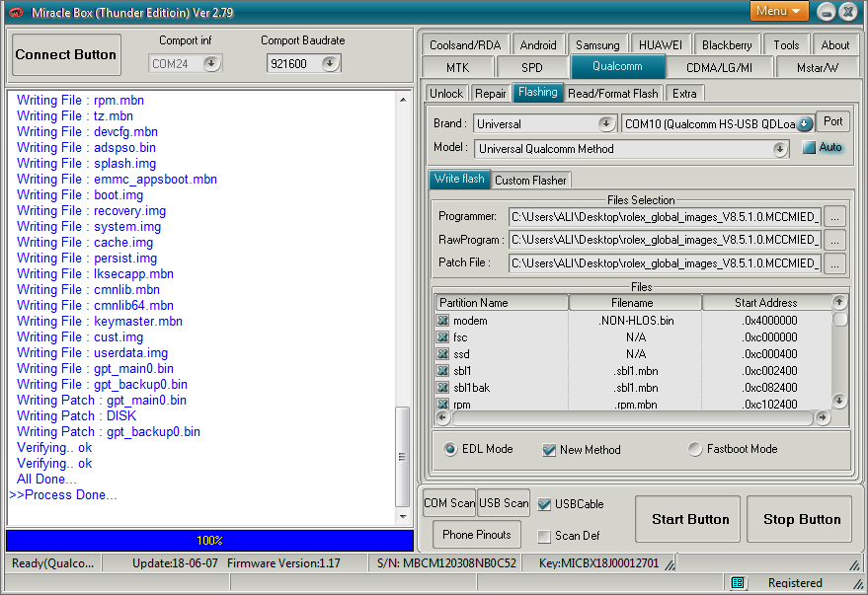Click the USB Scan button
This screenshot has width=868, height=595.
tap(504, 502)
